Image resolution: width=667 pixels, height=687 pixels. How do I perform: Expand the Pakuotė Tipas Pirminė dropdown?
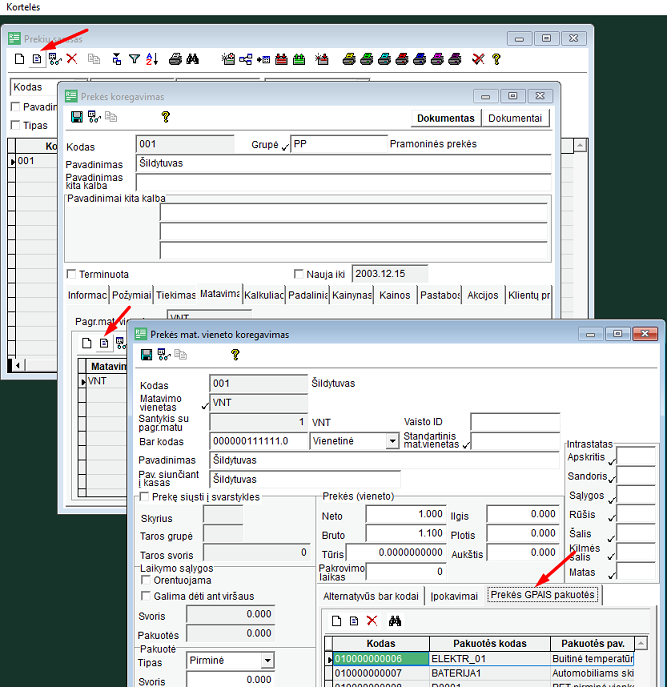267,661
